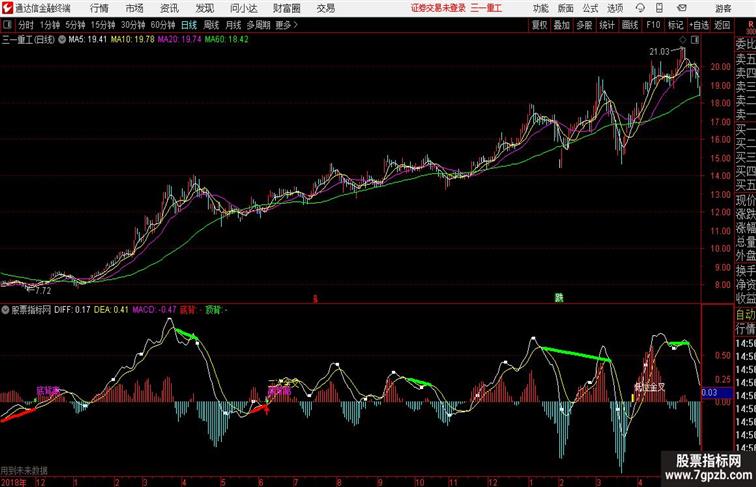Click the 三一重工 title bar stock name
756x487 pixels.
tap(486, 8)
